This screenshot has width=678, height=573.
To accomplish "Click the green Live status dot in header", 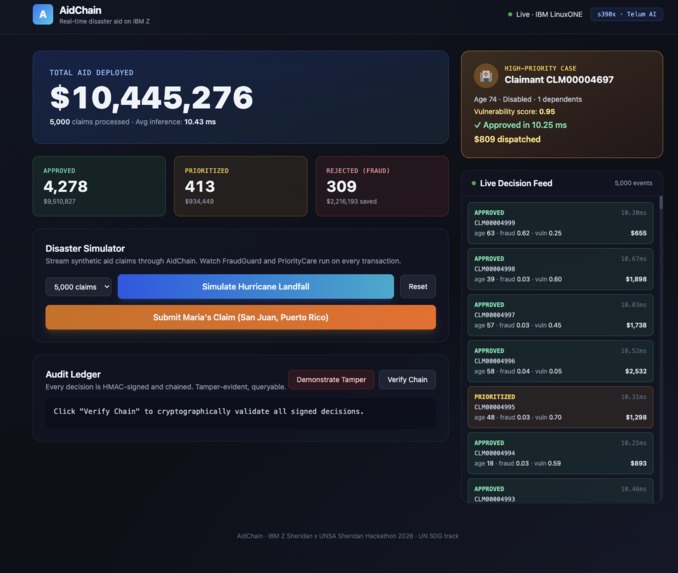I will pyautogui.click(x=510, y=14).
